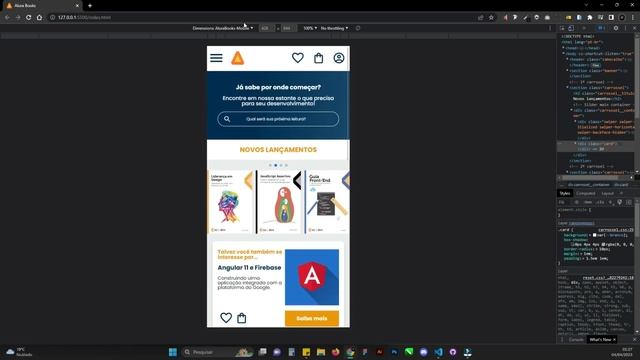Click the background var color swatch
Image resolution: width=640 pixels, height=360 pixels.
pos(595,235)
